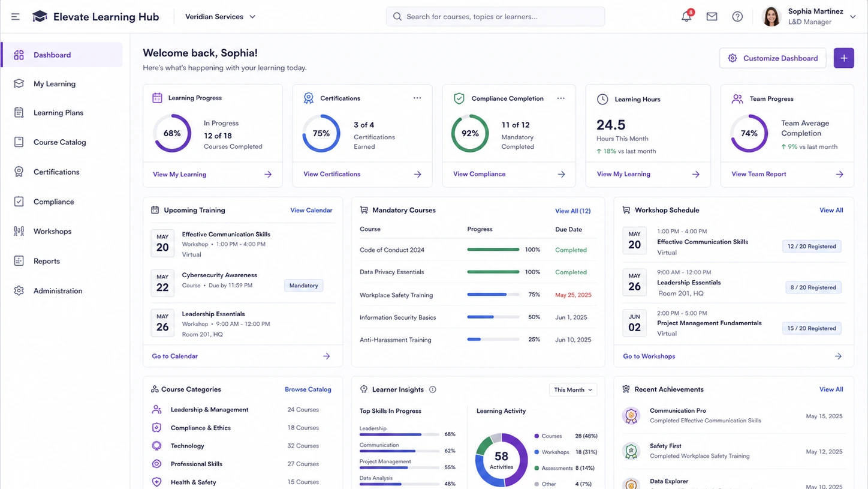Open Workshops in the sidebar
The height and width of the screenshot is (489, 868).
[53, 232]
